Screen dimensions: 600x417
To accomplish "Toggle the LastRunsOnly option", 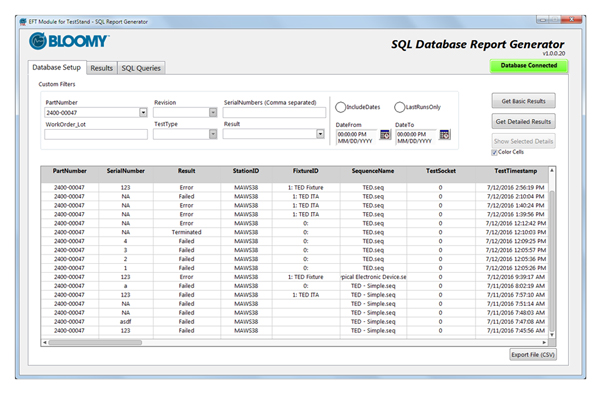I will 400,107.
